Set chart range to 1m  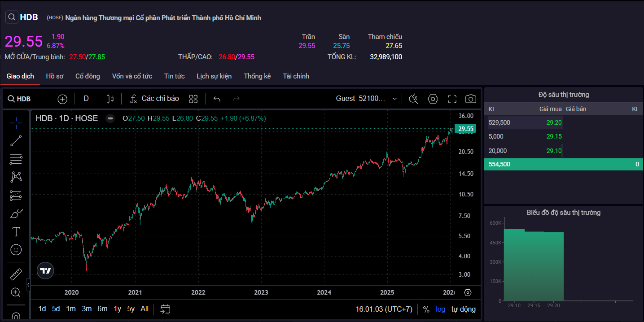pyautogui.click(x=71, y=309)
